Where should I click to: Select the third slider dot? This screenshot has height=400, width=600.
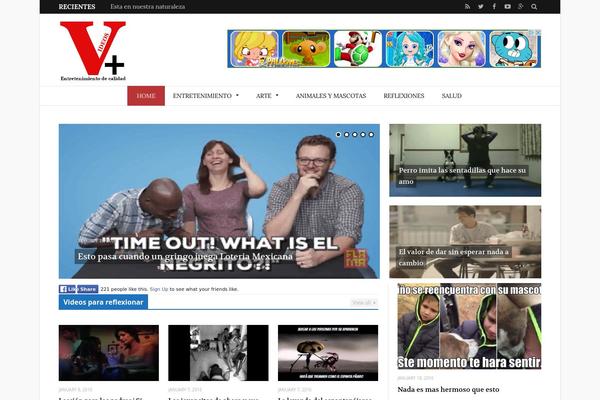tap(355, 134)
